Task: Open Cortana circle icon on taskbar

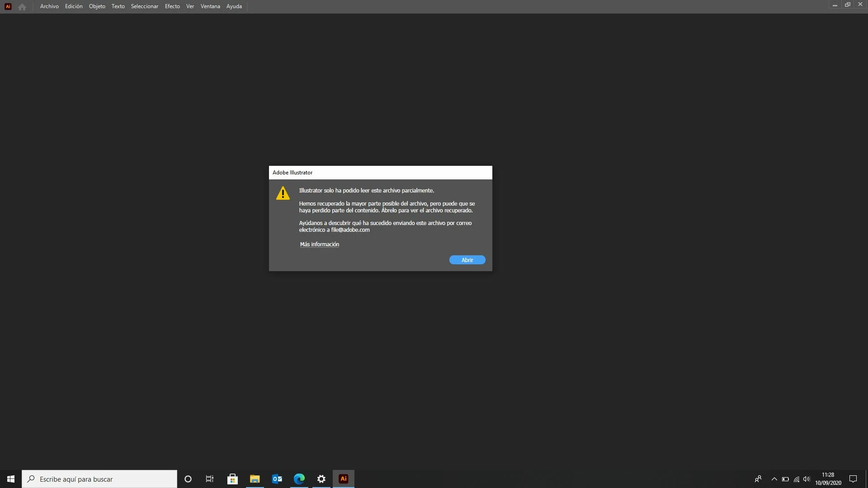Action: (x=188, y=479)
